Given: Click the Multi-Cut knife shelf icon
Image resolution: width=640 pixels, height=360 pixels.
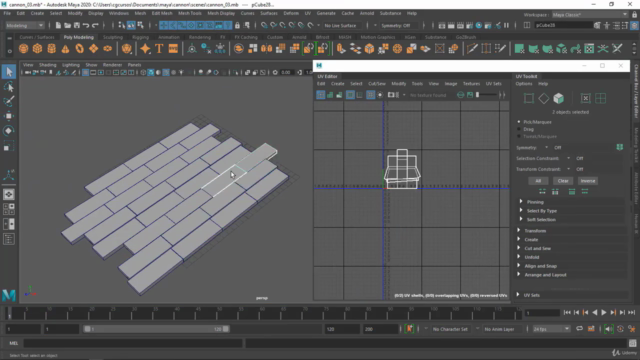Looking at the screenshot, I should click(x=472, y=49).
